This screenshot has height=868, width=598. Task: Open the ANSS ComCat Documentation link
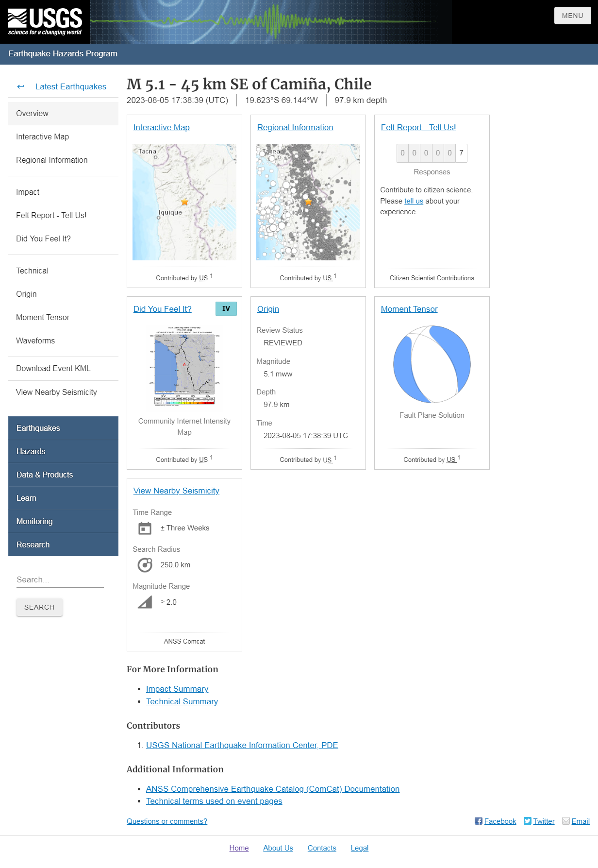(273, 789)
